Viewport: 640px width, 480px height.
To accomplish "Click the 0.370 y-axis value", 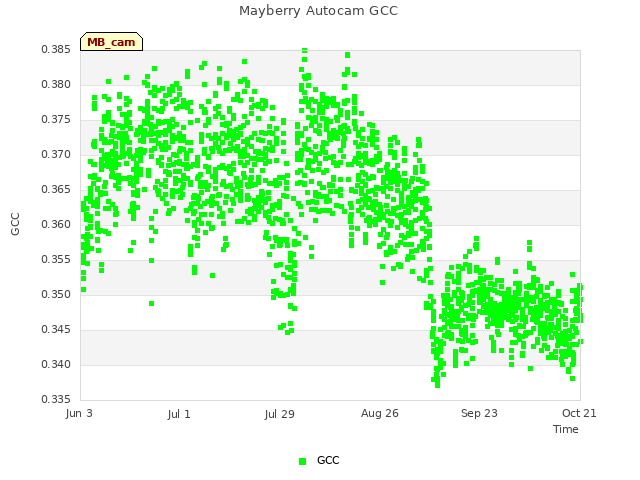I will click(56, 155).
